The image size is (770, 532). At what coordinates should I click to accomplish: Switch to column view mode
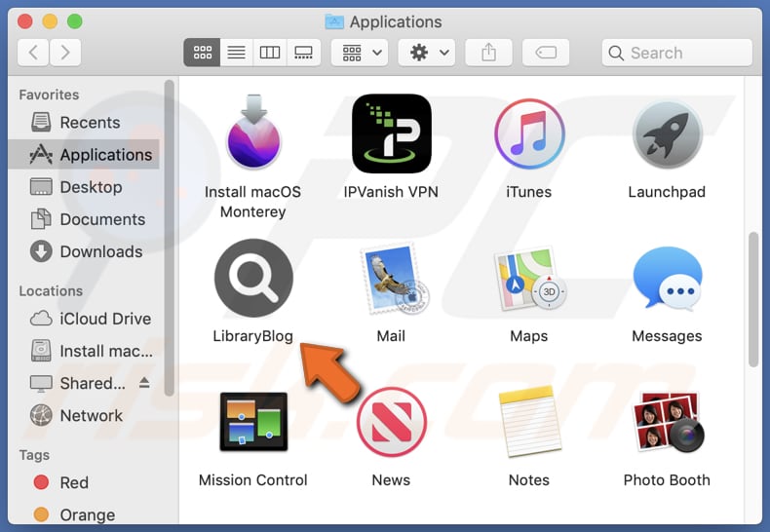pos(270,52)
